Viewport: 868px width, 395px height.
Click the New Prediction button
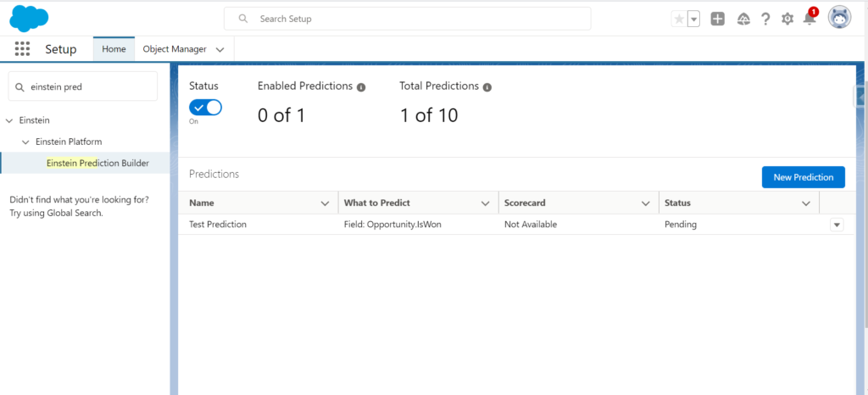[x=804, y=177]
